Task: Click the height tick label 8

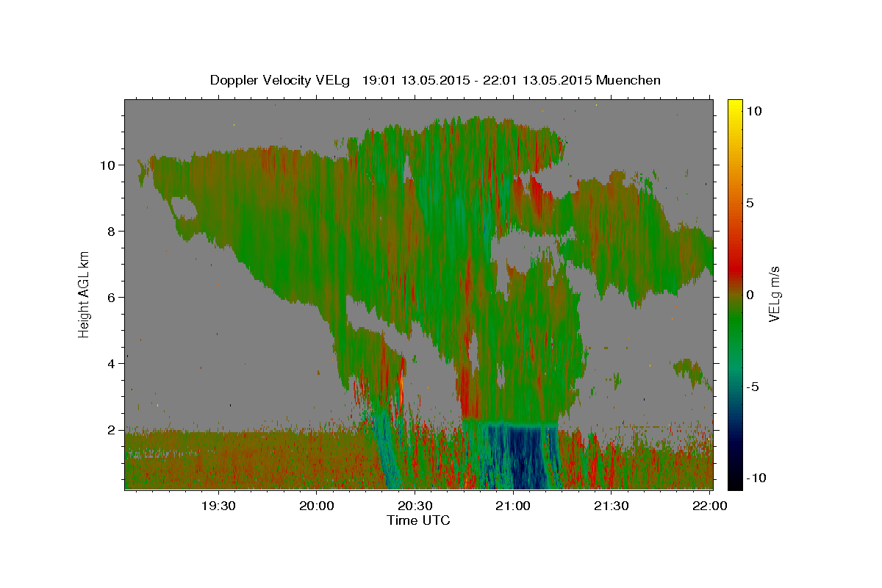Action: click(x=111, y=232)
